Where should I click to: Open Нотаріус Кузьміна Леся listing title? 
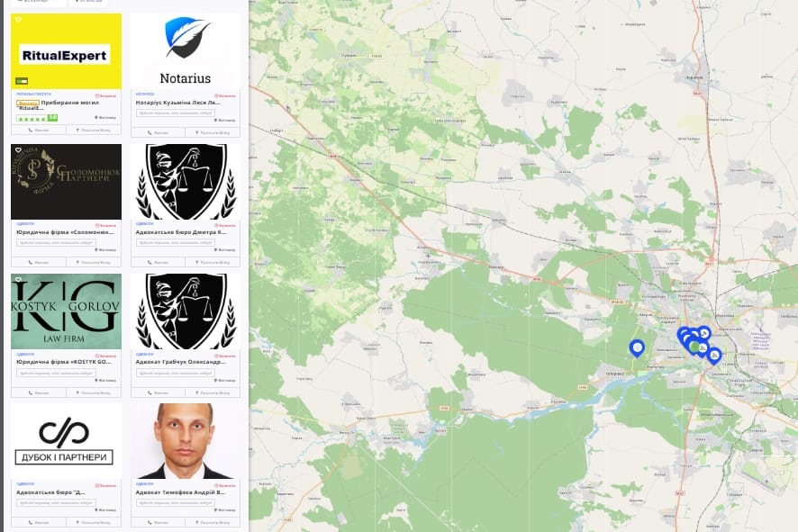coord(177,103)
